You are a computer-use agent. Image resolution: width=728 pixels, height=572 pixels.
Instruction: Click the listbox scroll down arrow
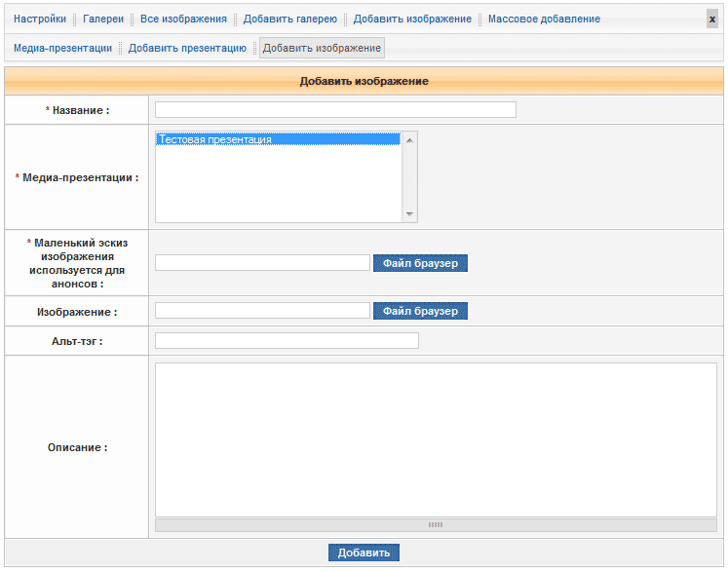tap(409, 214)
